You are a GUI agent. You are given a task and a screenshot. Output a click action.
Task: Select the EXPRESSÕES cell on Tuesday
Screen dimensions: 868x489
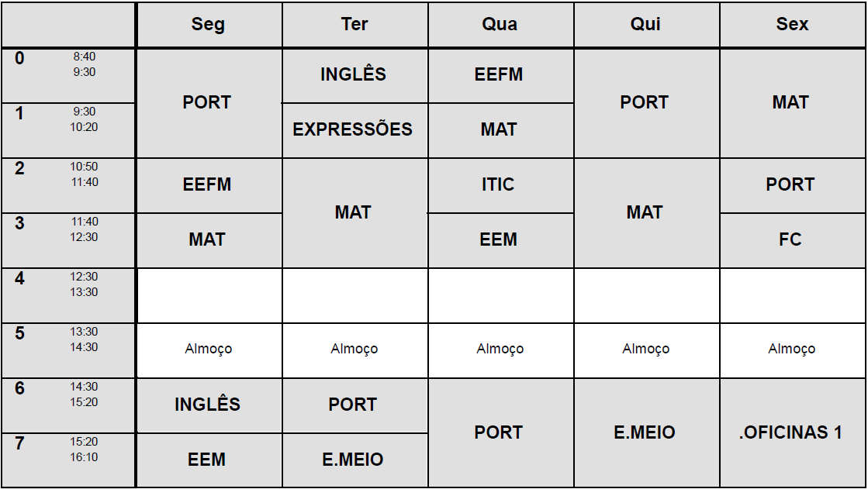coord(353,129)
